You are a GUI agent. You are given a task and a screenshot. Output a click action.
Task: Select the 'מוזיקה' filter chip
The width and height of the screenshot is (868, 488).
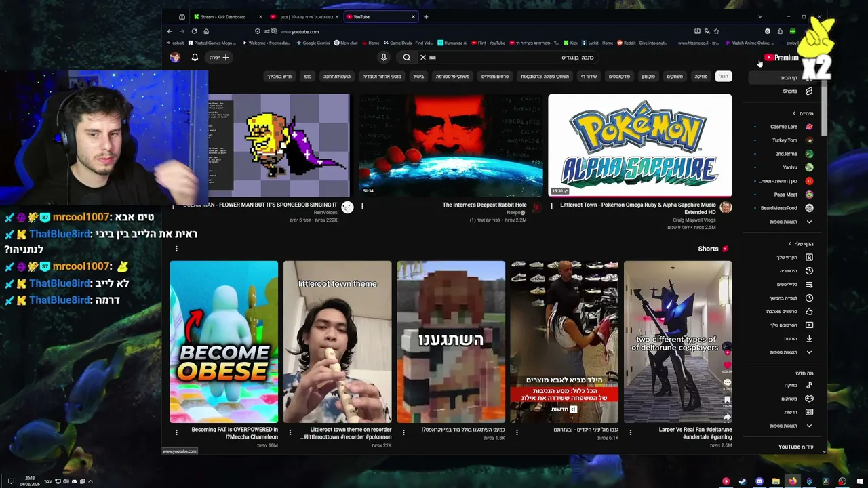pos(701,77)
